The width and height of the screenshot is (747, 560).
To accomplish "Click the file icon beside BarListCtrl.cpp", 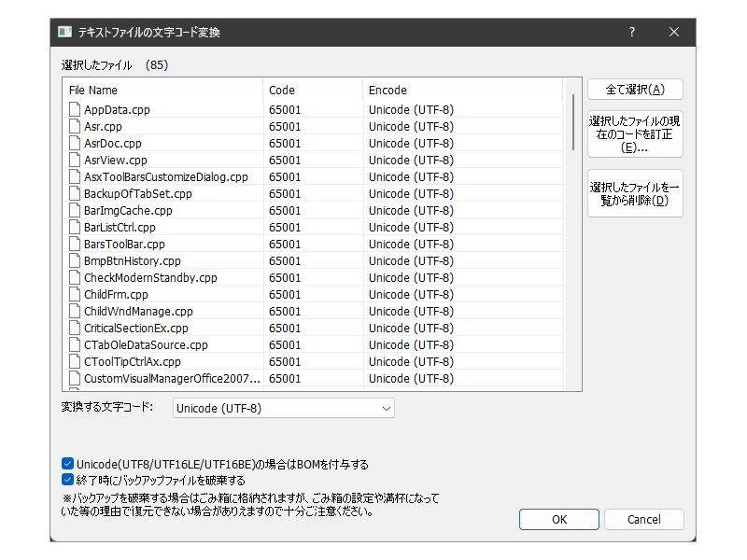I will coord(75,227).
